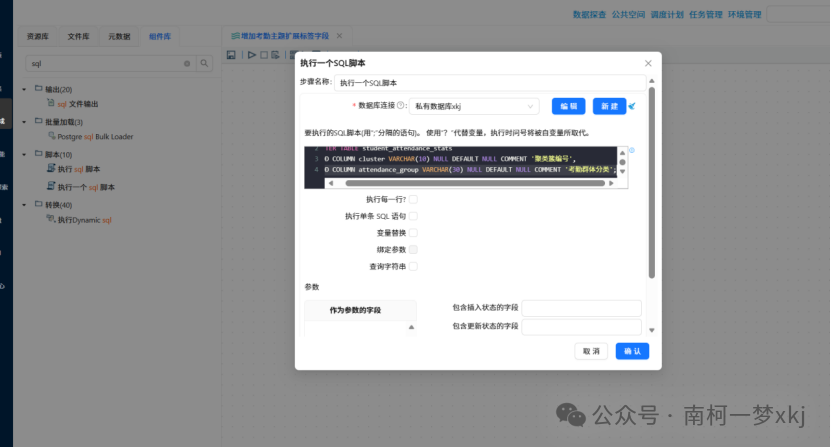Enable the 查询字符串 checkbox
This screenshot has width=831, height=448.
(x=413, y=266)
